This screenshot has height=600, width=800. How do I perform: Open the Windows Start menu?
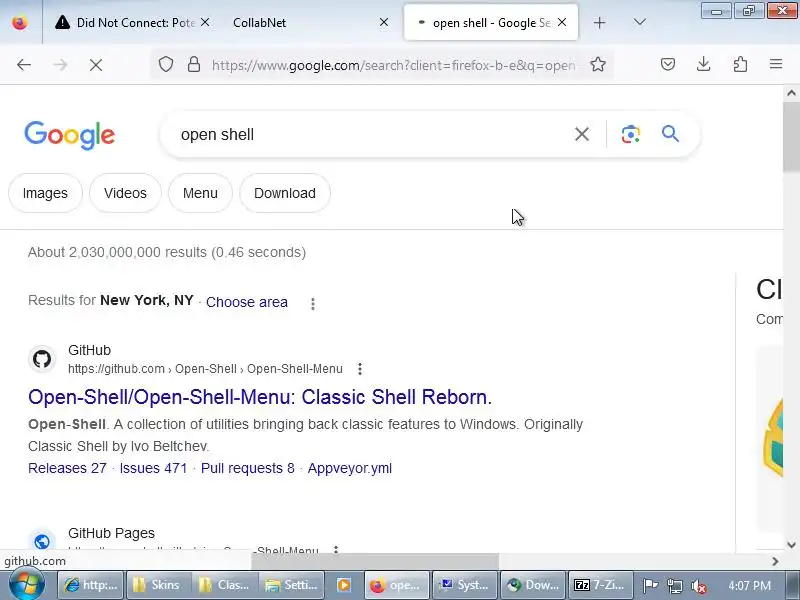pyautogui.click(x=27, y=585)
